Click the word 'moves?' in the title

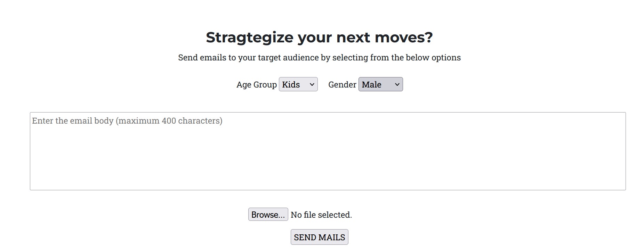coord(404,37)
